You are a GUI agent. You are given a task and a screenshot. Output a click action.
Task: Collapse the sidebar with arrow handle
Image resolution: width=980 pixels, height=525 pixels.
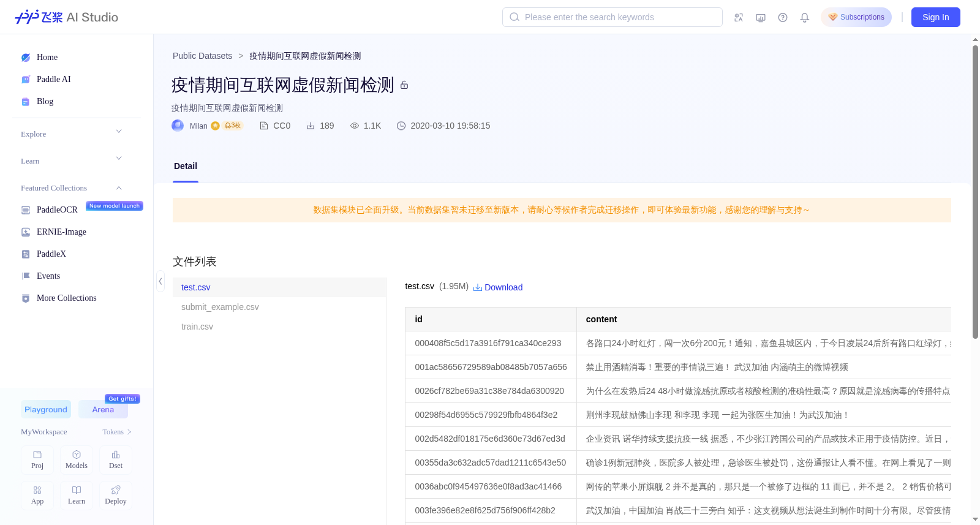click(160, 281)
